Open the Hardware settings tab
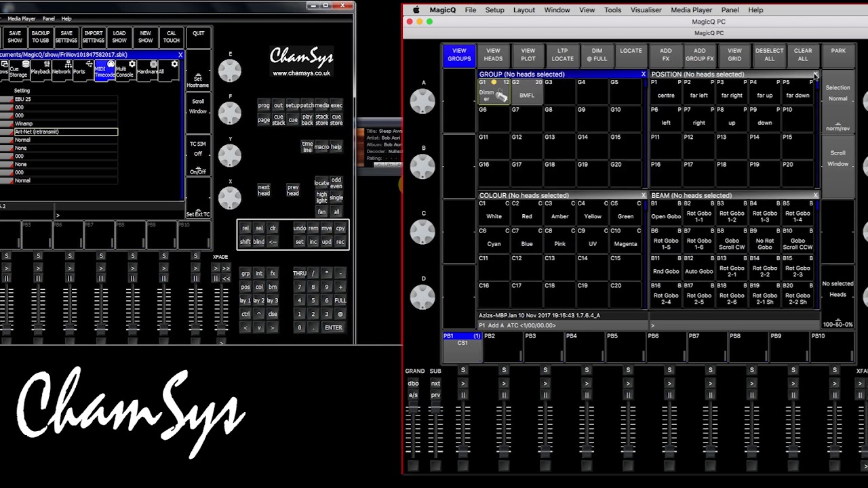 (x=147, y=70)
